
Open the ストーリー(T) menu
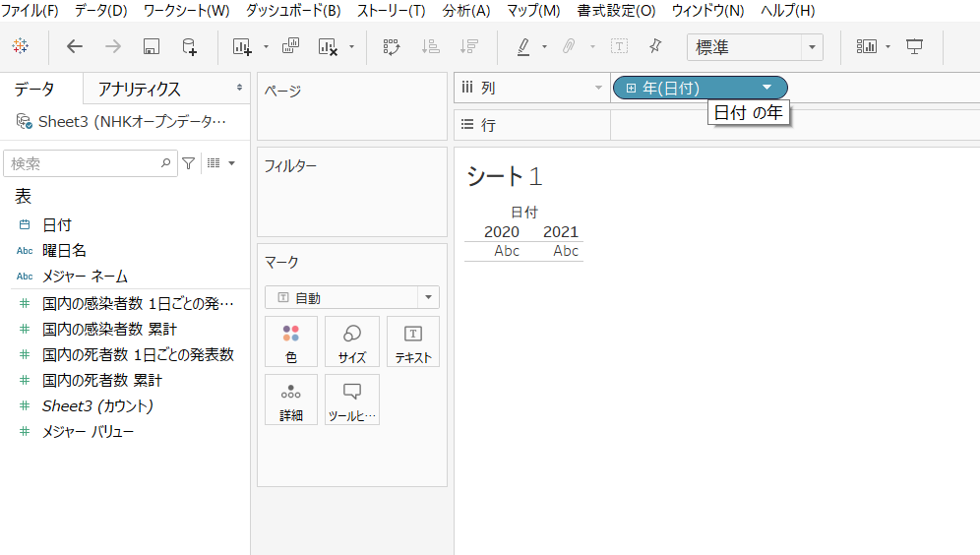click(x=392, y=11)
